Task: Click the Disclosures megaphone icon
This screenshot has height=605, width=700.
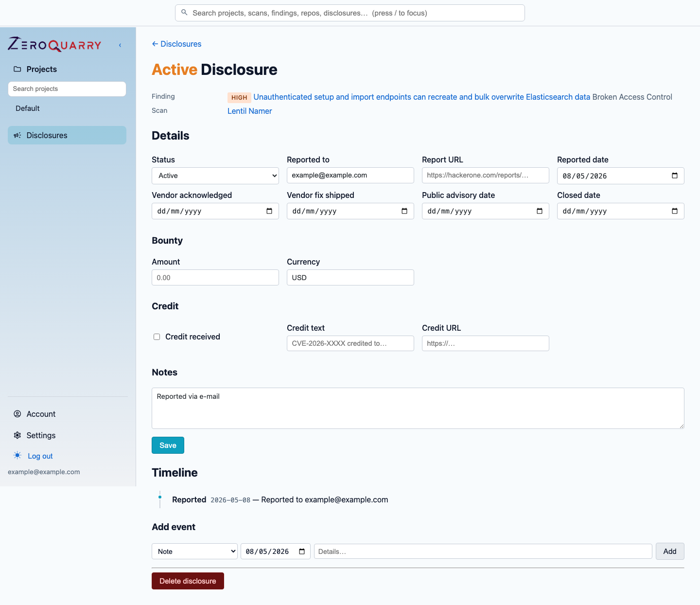Action: [17, 135]
